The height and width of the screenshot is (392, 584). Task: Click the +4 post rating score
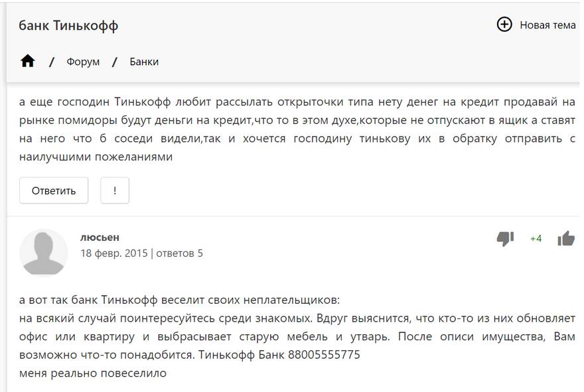point(536,239)
